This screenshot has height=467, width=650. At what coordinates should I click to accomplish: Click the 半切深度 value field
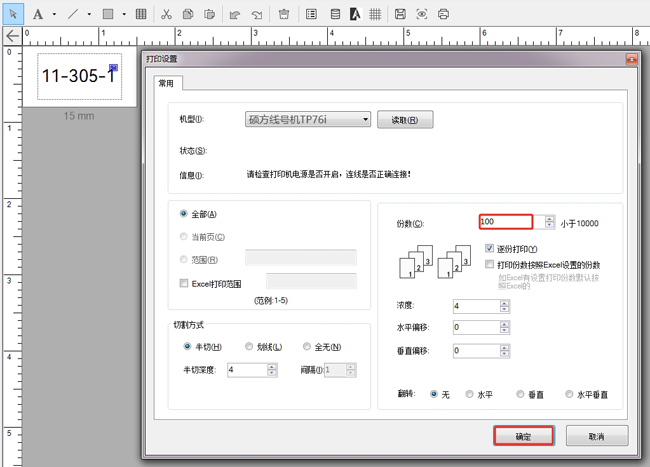click(247, 370)
